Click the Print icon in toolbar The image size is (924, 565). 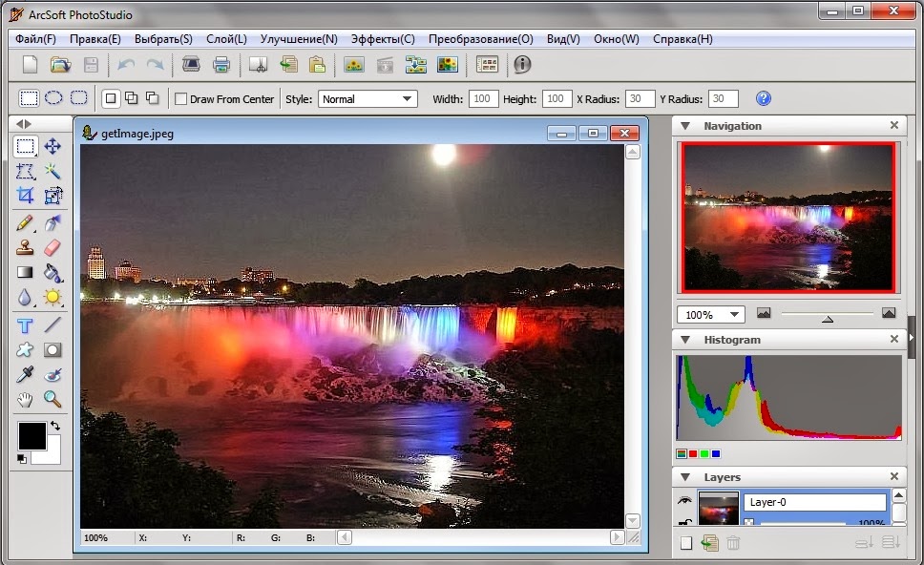(x=220, y=65)
